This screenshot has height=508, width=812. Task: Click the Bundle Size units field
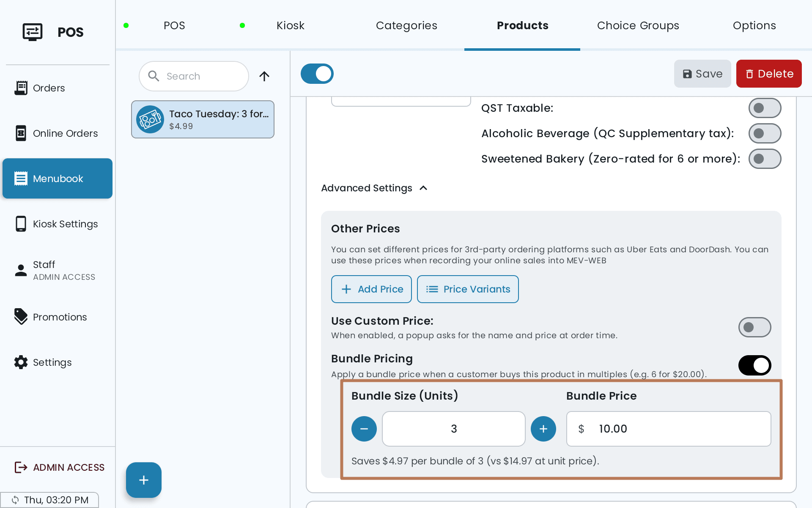(454, 429)
